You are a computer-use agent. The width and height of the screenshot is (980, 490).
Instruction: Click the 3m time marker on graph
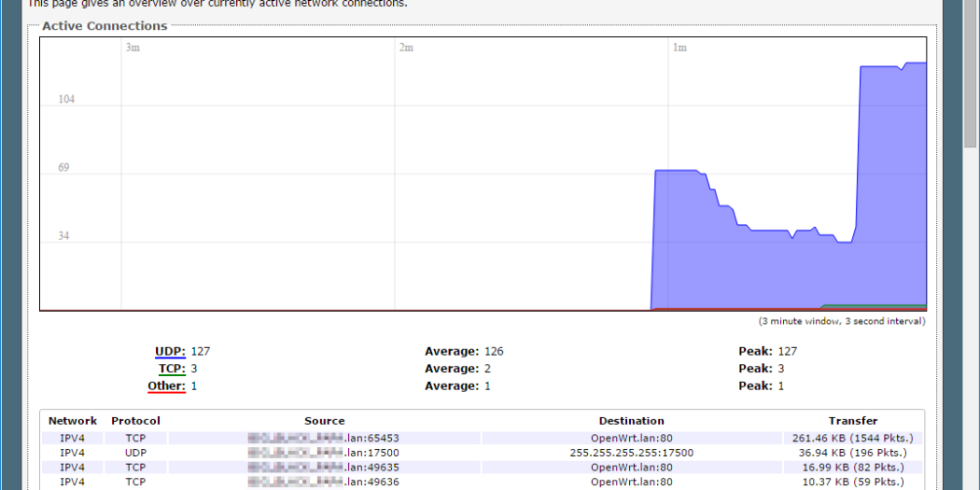point(133,48)
